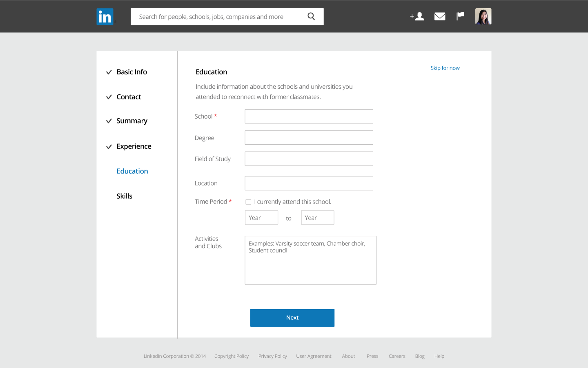
Task: Open the User Agreement footer link
Action: [314, 356]
